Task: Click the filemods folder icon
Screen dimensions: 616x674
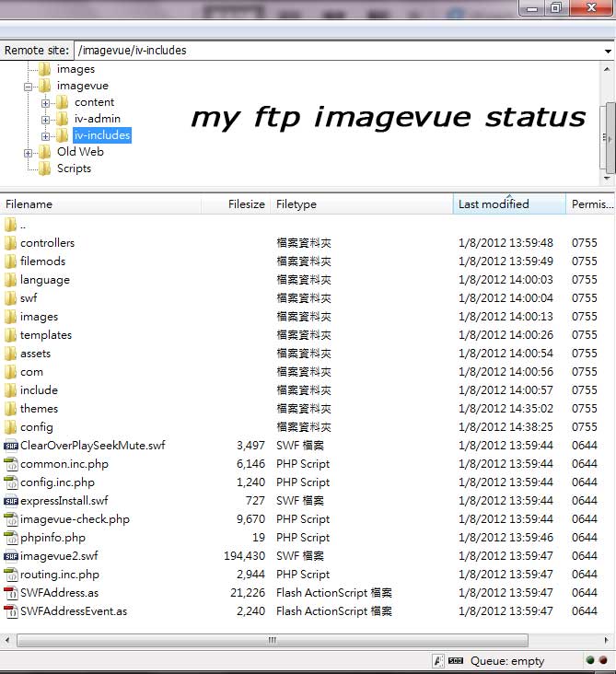Action: point(10,261)
